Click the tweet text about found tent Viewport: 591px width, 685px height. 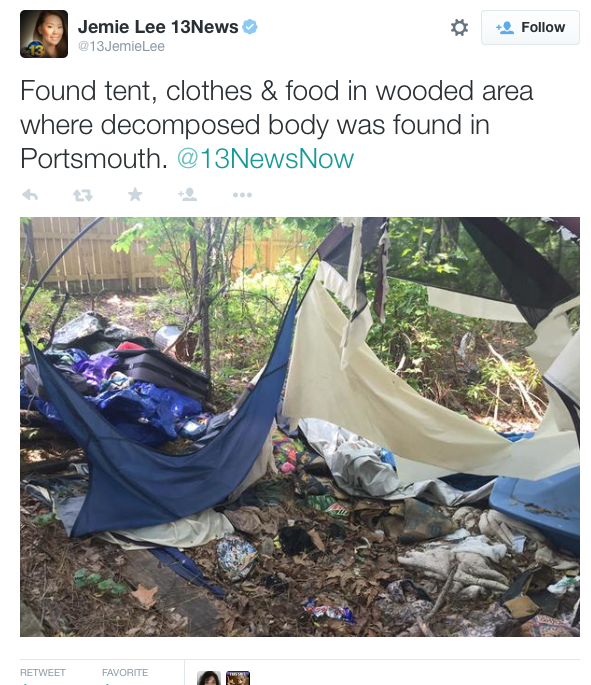(276, 125)
